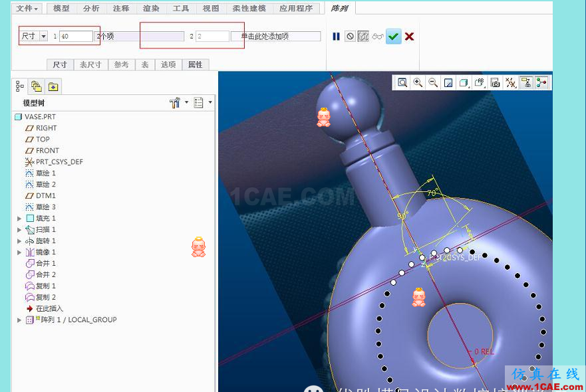Viewport: 586px width, 392px height.
Task: Cancel the pattern with red X
Action: coord(410,37)
